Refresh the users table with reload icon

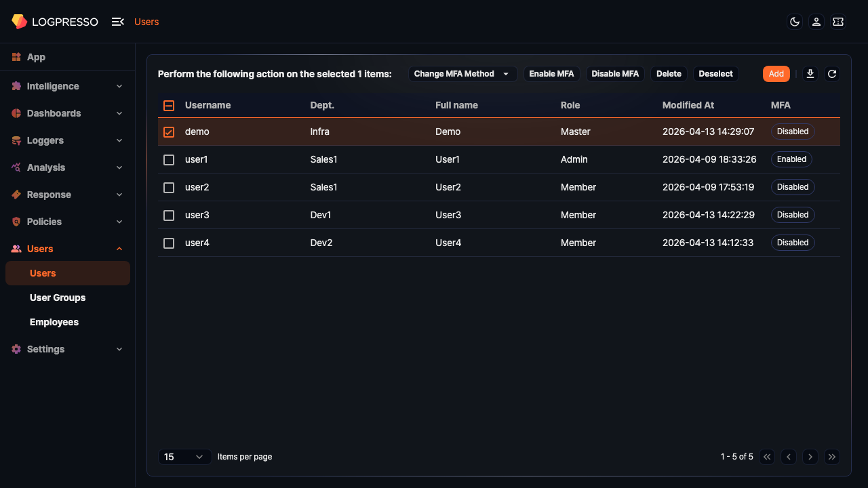click(x=831, y=74)
